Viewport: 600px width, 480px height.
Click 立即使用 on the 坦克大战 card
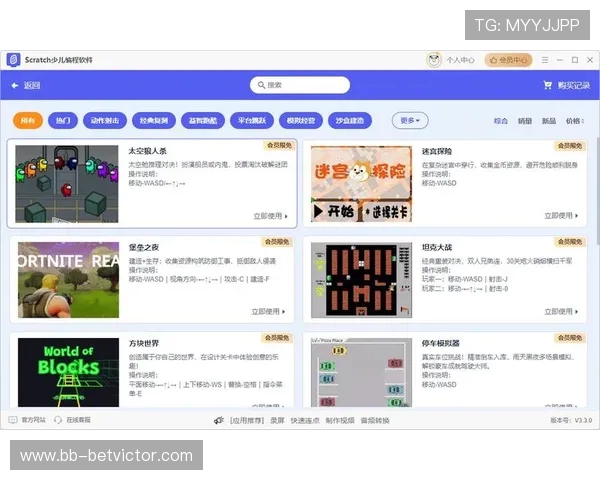pos(561,312)
